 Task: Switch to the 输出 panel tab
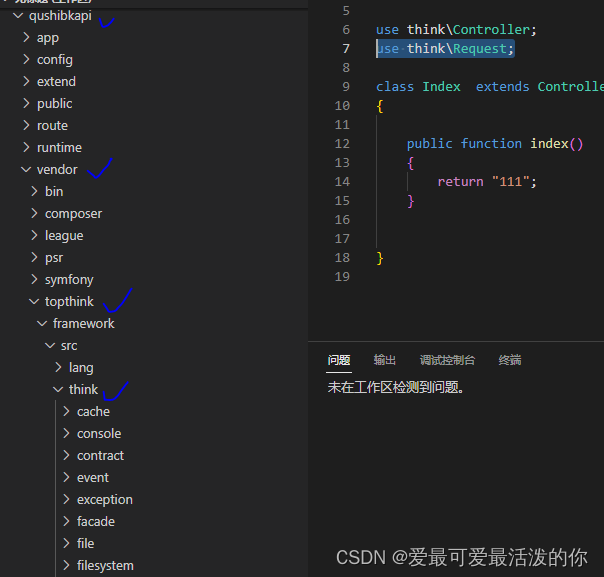click(x=384, y=360)
